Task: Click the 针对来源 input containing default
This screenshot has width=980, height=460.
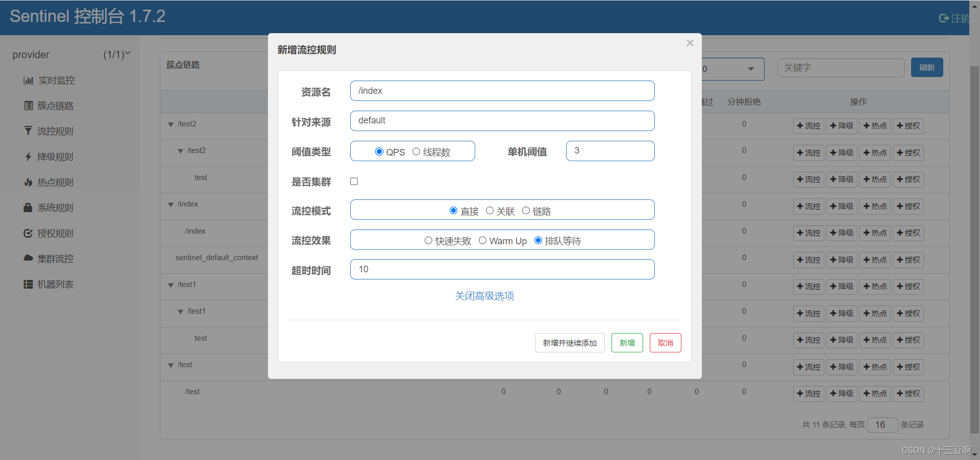Action: tap(502, 121)
